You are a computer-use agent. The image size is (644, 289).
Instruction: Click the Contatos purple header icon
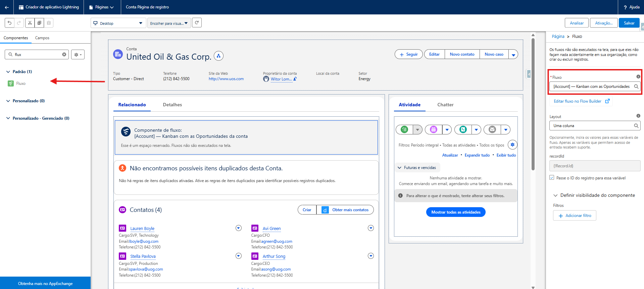(x=122, y=210)
